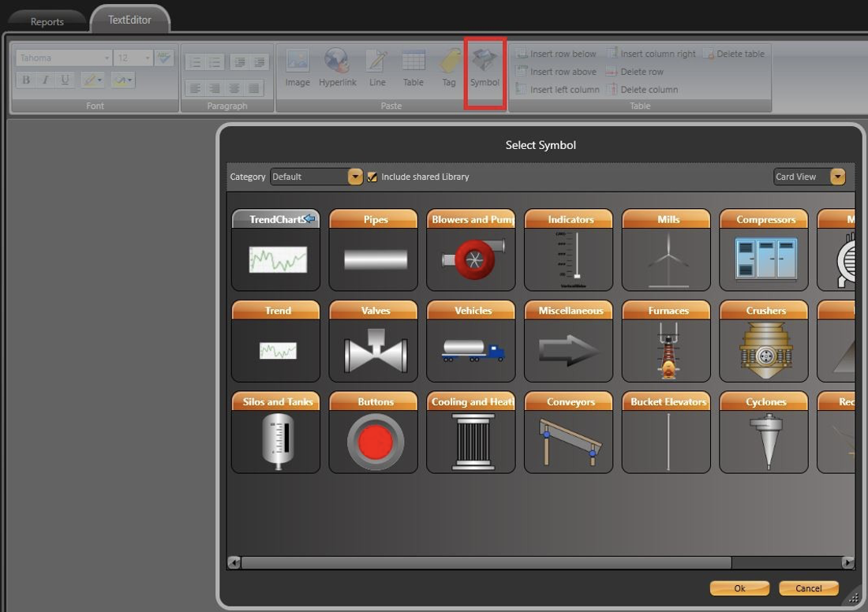Toggle bold formatting button

coord(26,80)
